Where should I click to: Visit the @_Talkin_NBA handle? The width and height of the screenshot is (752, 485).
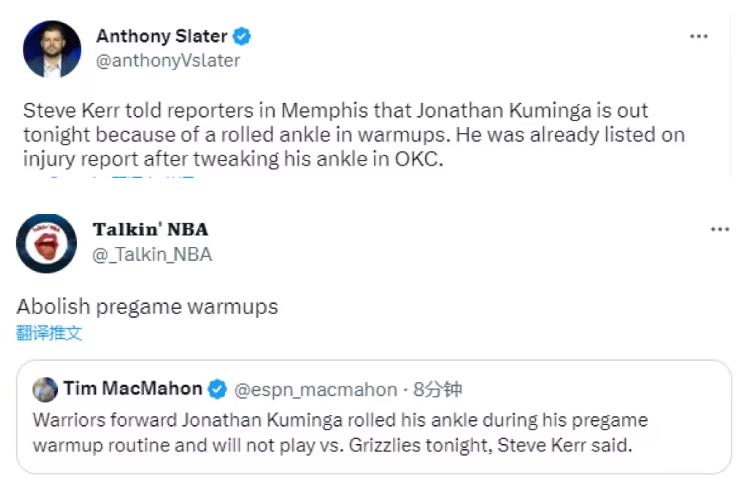pyautogui.click(x=152, y=254)
